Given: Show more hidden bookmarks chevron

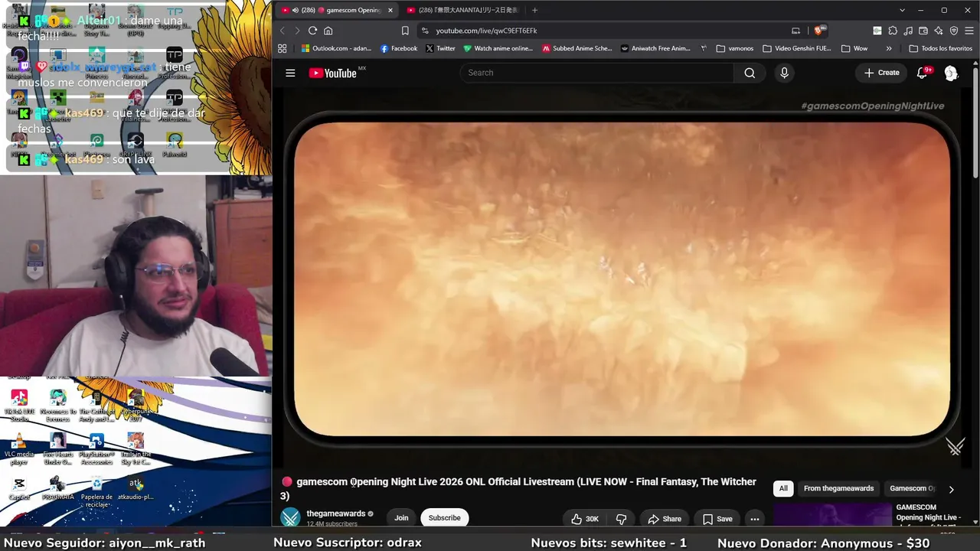Looking at the screenshot, I should (889, 48).
